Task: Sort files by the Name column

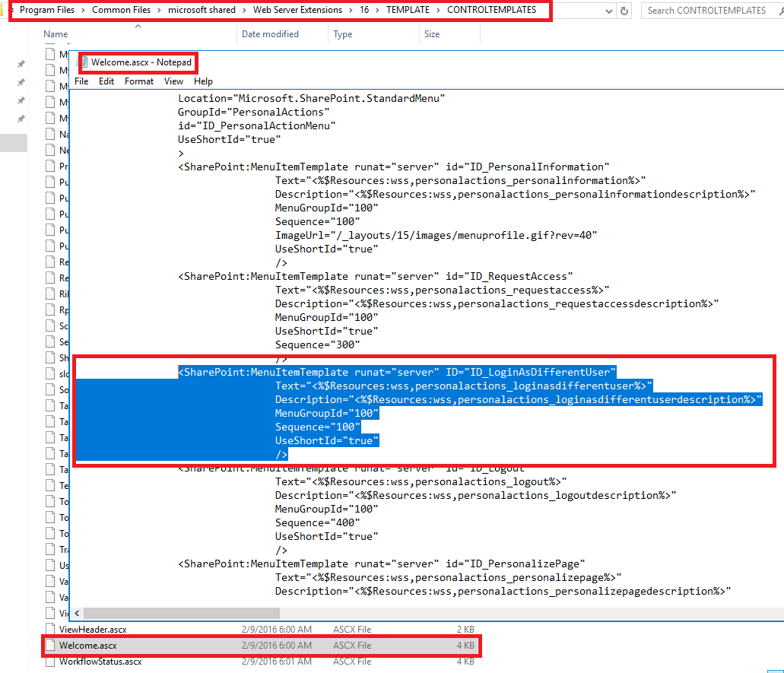Action: [x=56, y=34]
